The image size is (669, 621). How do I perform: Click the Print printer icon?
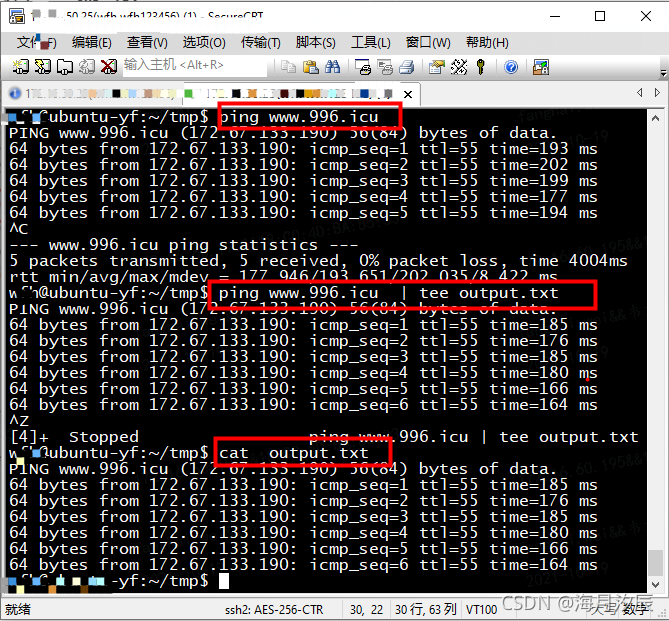[x=407, y=67]
